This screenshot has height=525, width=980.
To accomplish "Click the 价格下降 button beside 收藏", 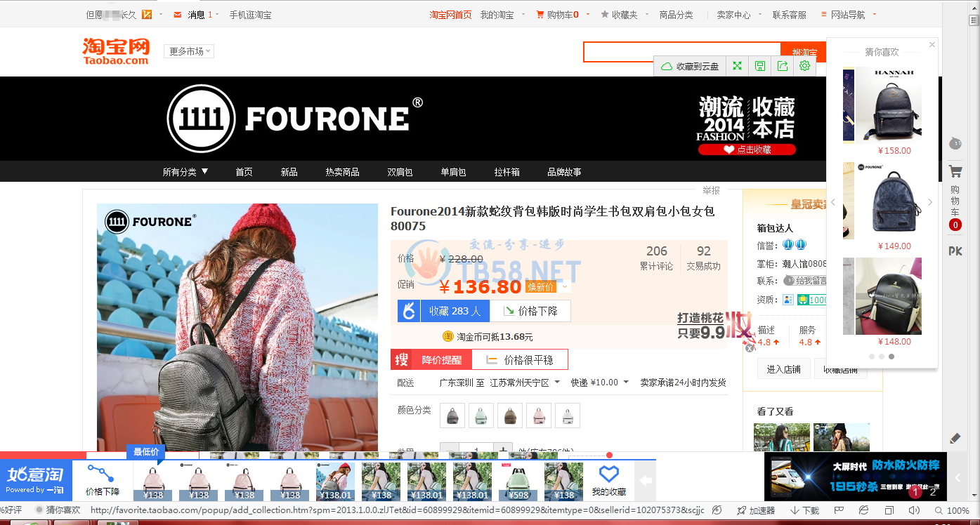I will [x=530, y=311].
